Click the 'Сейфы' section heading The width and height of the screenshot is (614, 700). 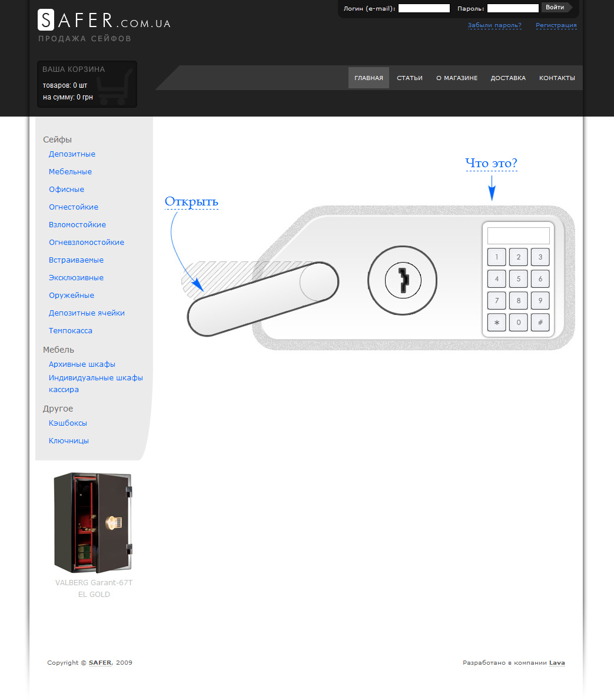(x=57, y=140)
